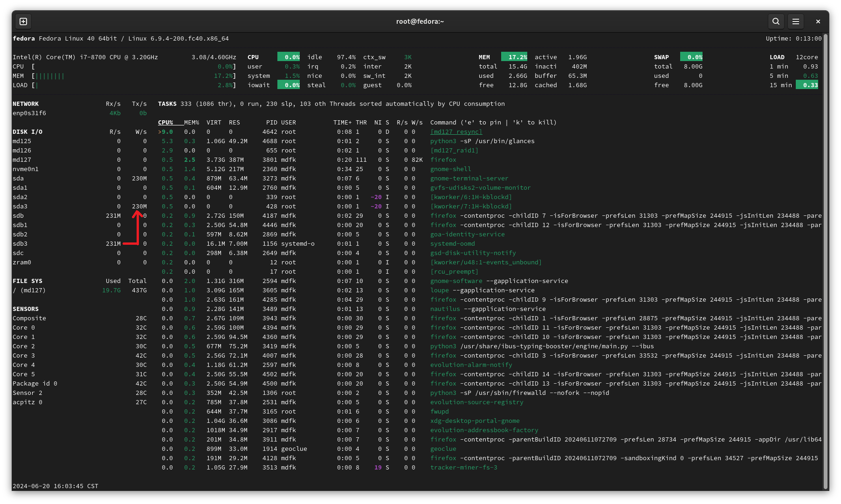Image resolution: width=841 pixels, height=504 pixels.
Task: Click the acpitz 0 sensor row
Action: click(80, 402)
